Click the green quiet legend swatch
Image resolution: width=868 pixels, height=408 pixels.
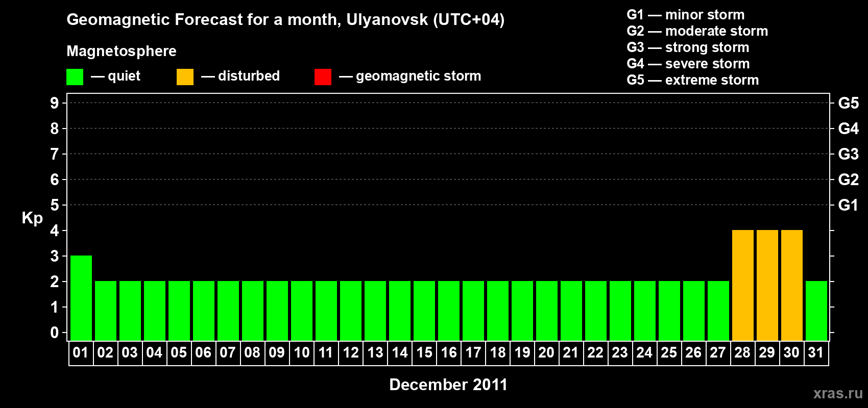pyautogui.click(x=75, y=77)
